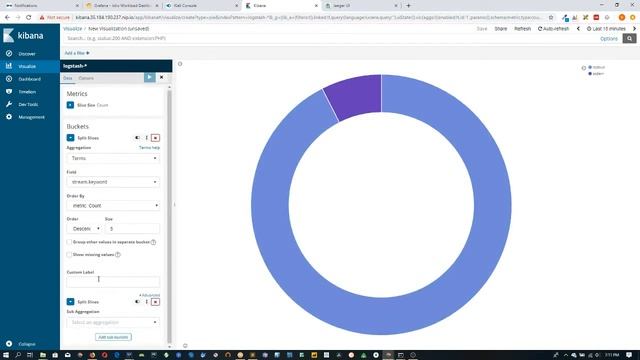
Task: Collapse the Slice Size metric editor
Action: click(x=70, y=105)
